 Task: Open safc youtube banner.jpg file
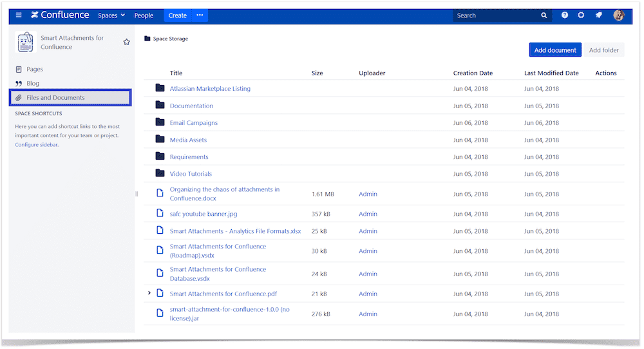click(204, 214)
